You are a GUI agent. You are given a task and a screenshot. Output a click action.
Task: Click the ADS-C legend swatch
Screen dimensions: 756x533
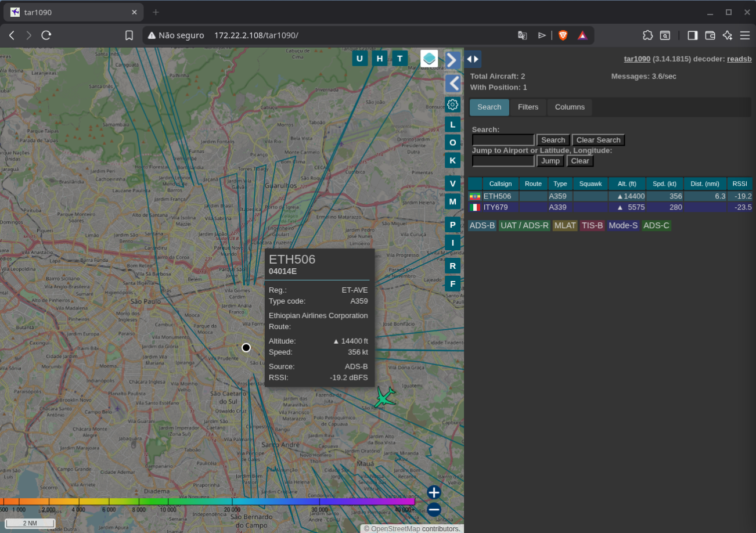656,225
